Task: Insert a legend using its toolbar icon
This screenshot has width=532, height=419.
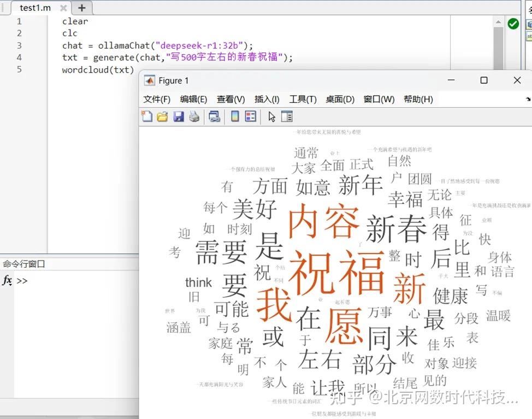Action: click(250, 116)
